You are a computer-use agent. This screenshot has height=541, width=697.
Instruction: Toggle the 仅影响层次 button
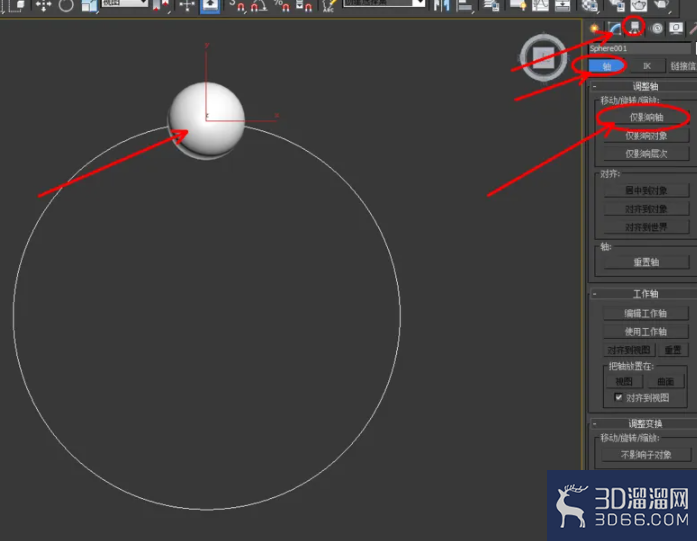(646, 154)
